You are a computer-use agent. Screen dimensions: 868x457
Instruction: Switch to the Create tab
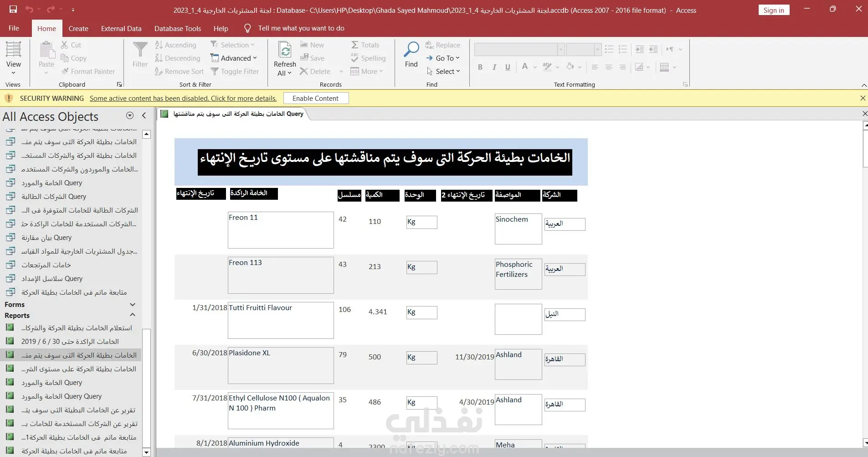78,28
